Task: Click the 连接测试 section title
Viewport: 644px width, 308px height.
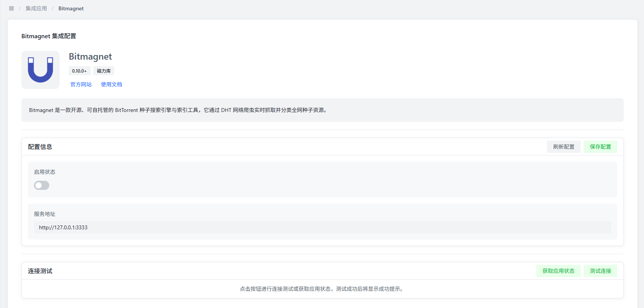Action: [40, 271]
